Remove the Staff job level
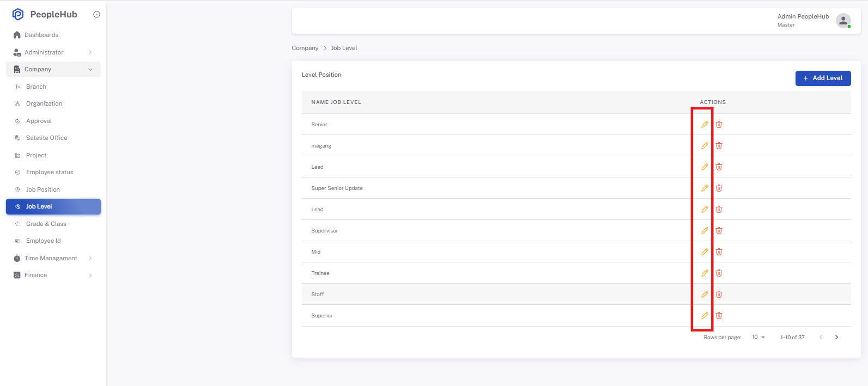The height and width of the screenshot is (386, 868). click(x=719, y=294)
